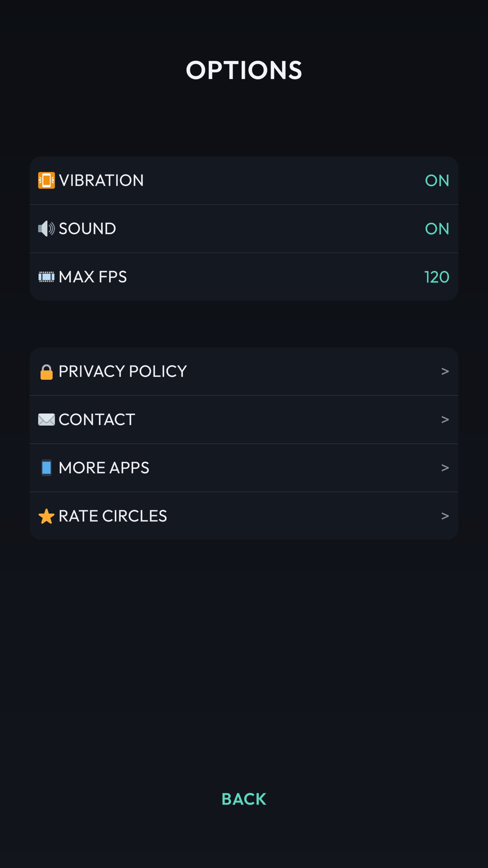Open Rate Circles chevron arrow
Image resolution: width=488 pixels, height=868 pixels.
tap(445, 516)
